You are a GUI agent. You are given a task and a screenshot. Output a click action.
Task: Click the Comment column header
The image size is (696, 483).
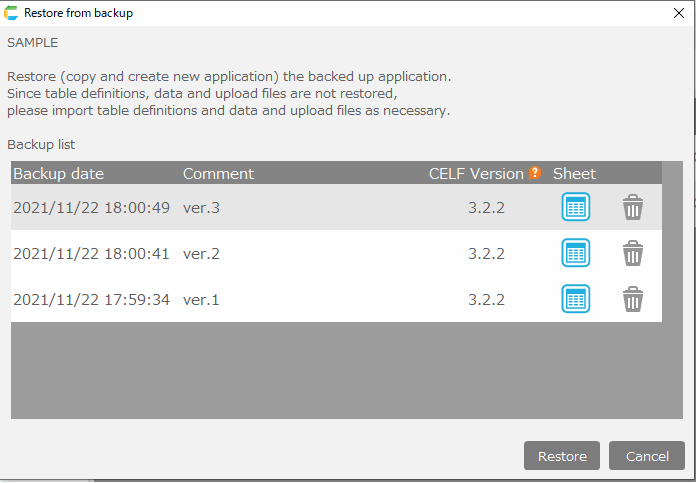click(x=218, y=173)
